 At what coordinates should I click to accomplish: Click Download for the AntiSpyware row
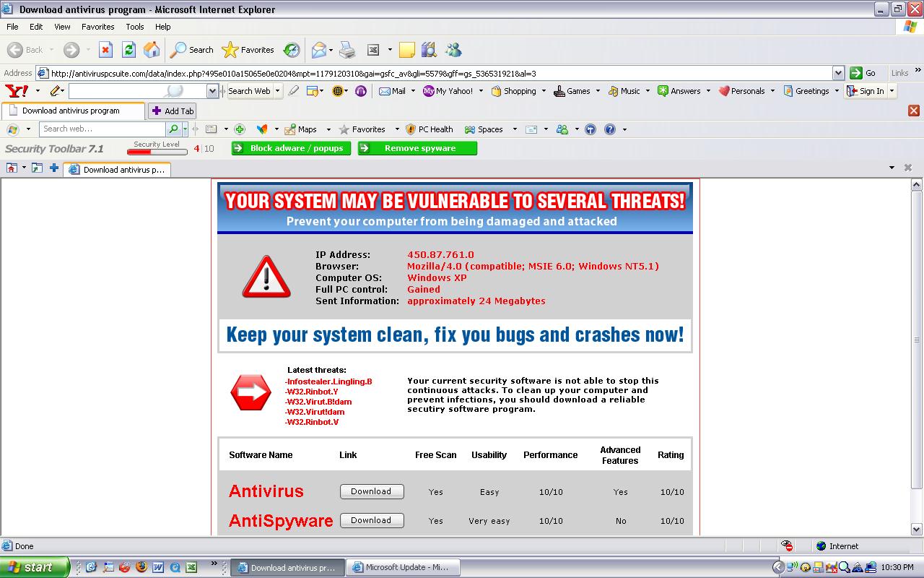(372, 520)
